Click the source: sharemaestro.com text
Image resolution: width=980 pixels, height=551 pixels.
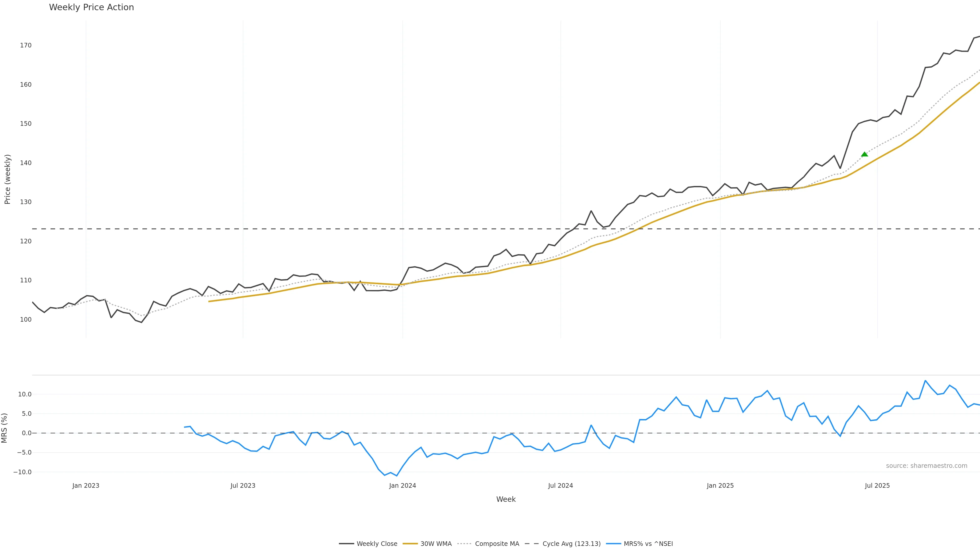click(926, 466)
